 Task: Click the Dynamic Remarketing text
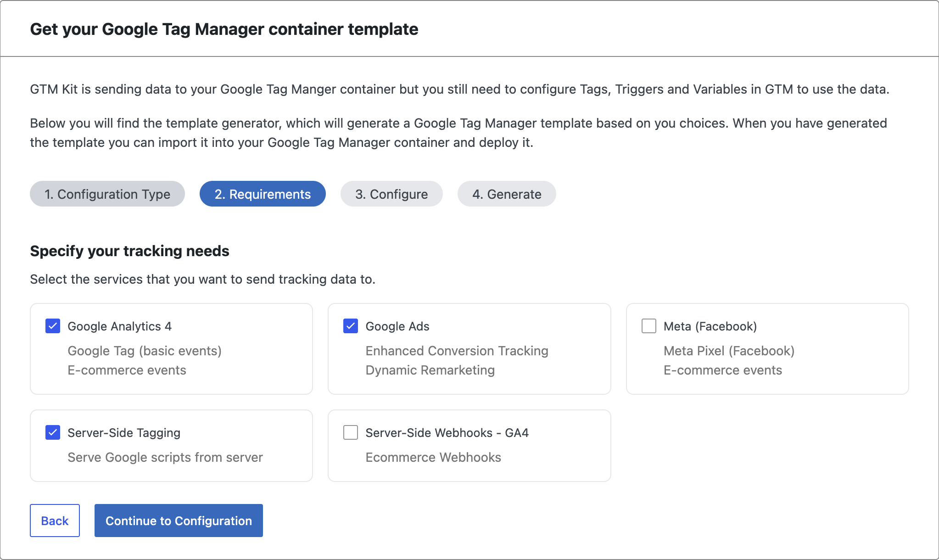430,370
